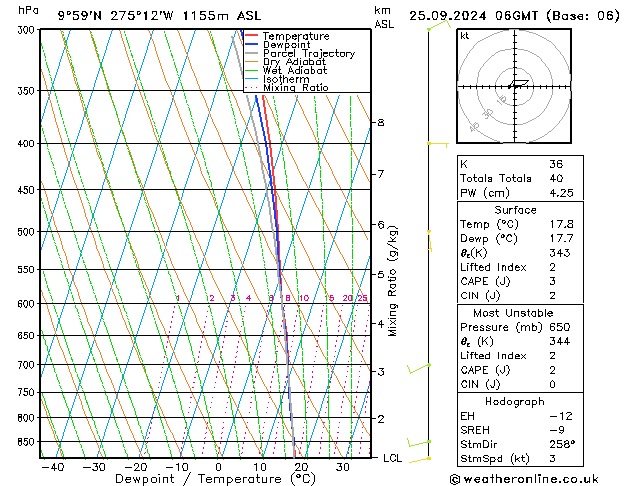Viewport: 629px width, 486px height.
Task: Click the LCL marker on right axis
Action: click(x=393, y=457)
